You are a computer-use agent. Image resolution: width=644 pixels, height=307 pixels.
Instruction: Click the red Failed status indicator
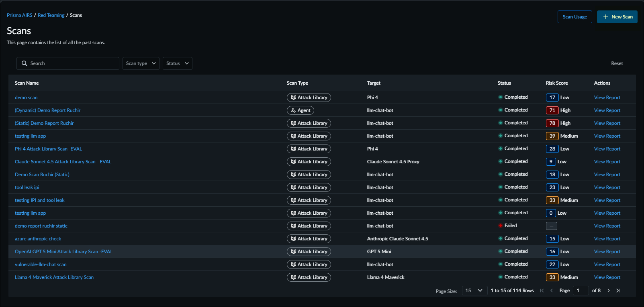(x=501, y=226)
